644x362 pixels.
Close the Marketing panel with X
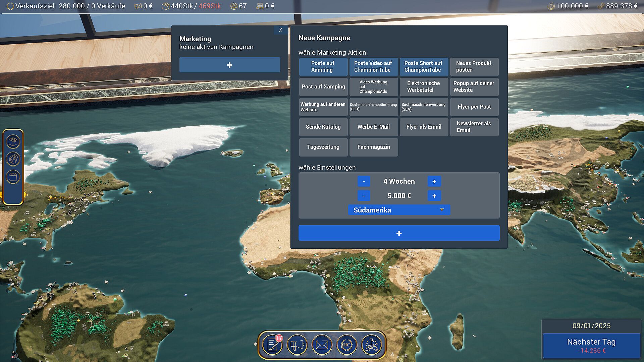coord(281,30)
